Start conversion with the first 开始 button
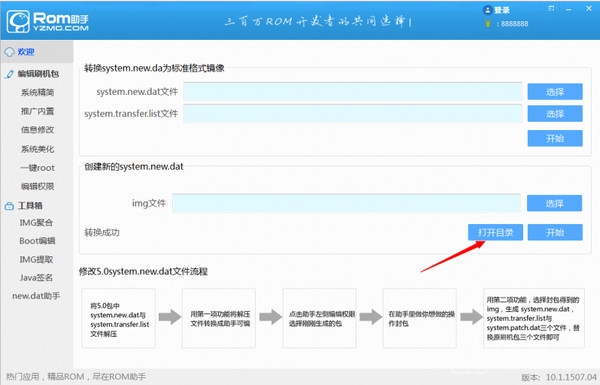The width and height of the screenshot is (600, 385). pyautogui.click(x=555, y=138)
